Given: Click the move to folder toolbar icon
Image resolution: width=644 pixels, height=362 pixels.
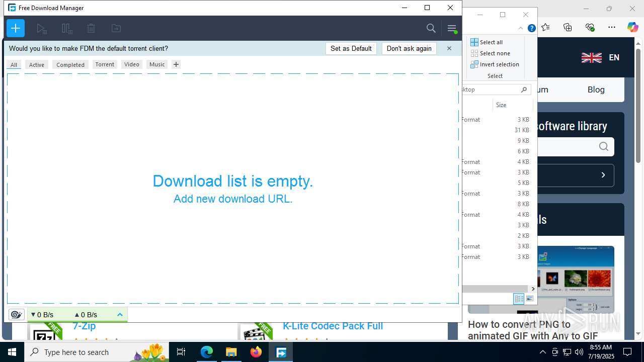Looking at the screenshot, I should 116,29.
